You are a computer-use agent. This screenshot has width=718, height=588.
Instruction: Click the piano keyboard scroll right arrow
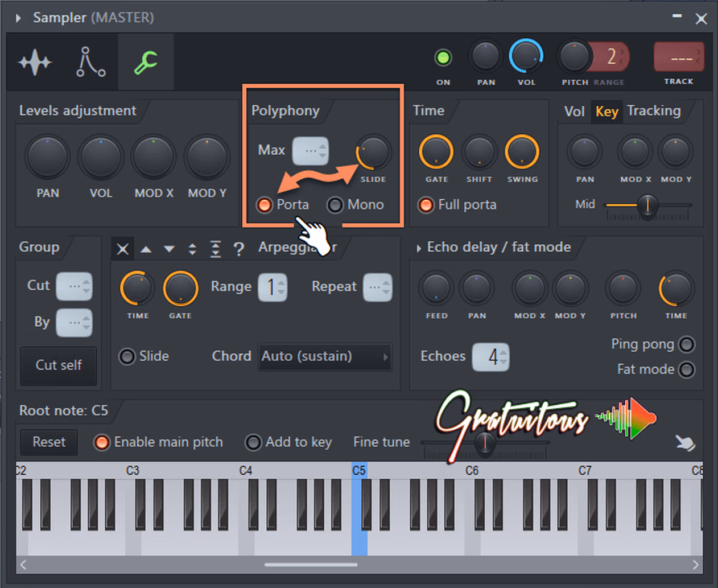695,565
